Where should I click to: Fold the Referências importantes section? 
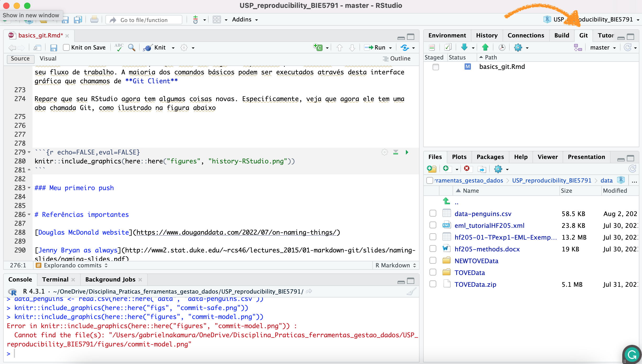tap(29, 214)
